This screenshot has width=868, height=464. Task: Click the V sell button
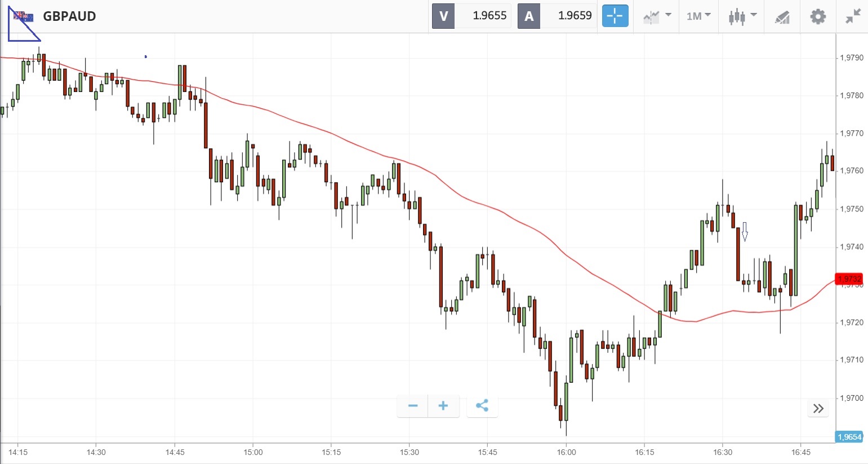[x=443, y=16]
